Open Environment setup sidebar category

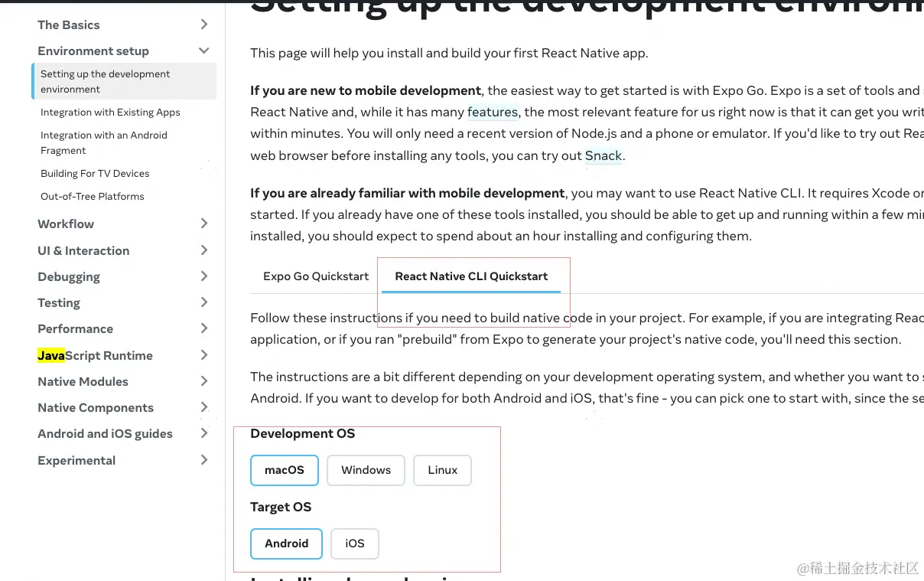tap(93, 51)
